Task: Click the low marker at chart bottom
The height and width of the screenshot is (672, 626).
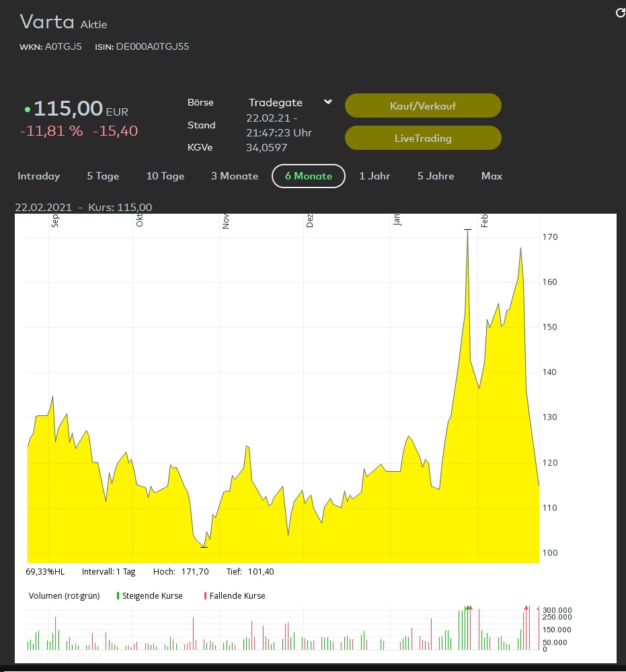Action: [204, 547]
